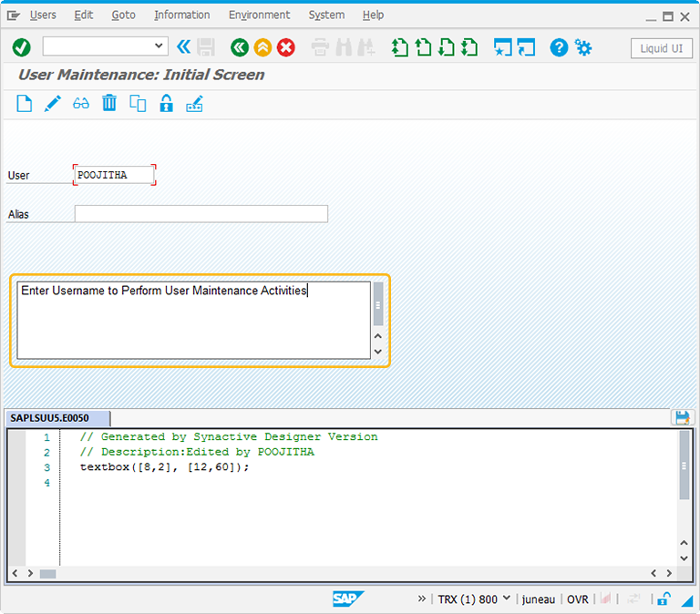Click the save script icon above editor
700x614 pixels.
(x=682, y=417)
